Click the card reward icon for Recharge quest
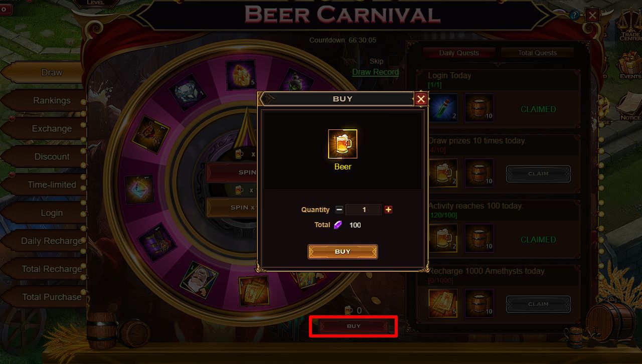 pos(443,303)
